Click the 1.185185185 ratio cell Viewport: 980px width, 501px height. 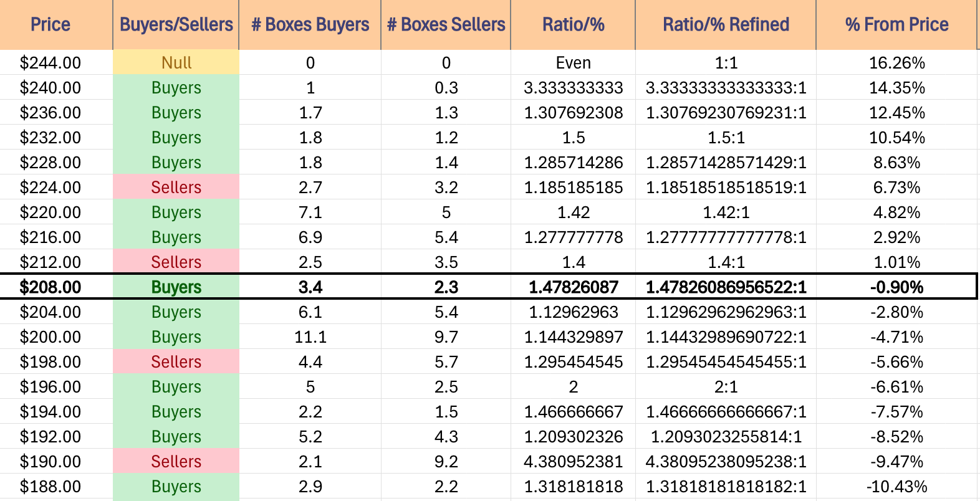click(x=573, y=187)
